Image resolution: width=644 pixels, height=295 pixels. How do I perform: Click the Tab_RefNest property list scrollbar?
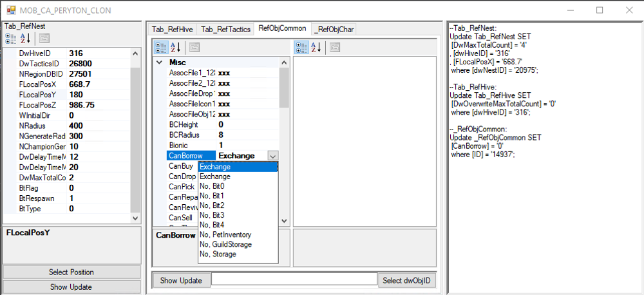pyautogui.click(x=135, y=129)
